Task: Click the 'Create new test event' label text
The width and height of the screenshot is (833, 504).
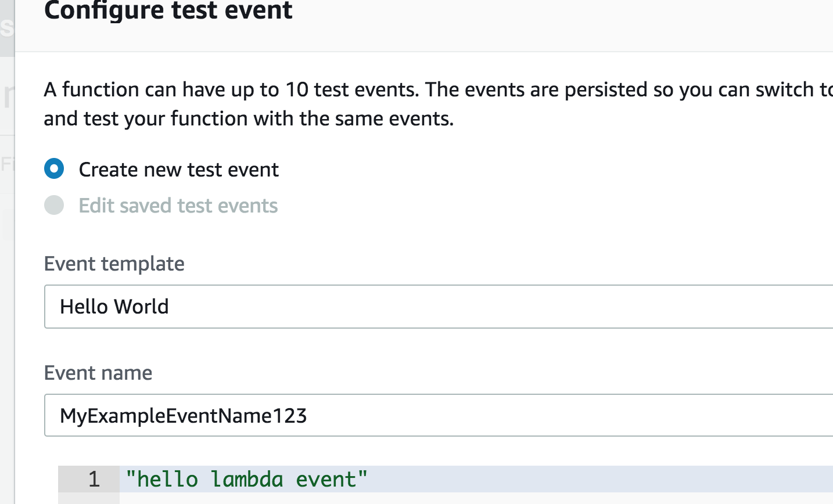Action: click(x=178, y=169)
